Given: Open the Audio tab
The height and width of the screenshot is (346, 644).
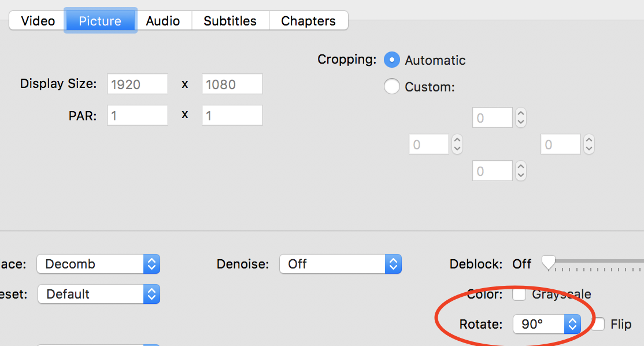Looking at the screenshot, I should (x=163, y=21).
